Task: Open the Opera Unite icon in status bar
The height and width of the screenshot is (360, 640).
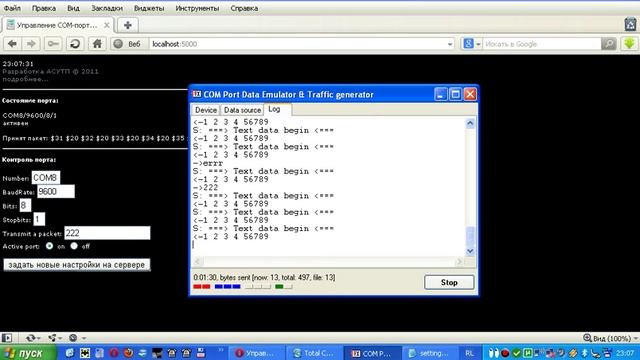Action: pos(52,338)
